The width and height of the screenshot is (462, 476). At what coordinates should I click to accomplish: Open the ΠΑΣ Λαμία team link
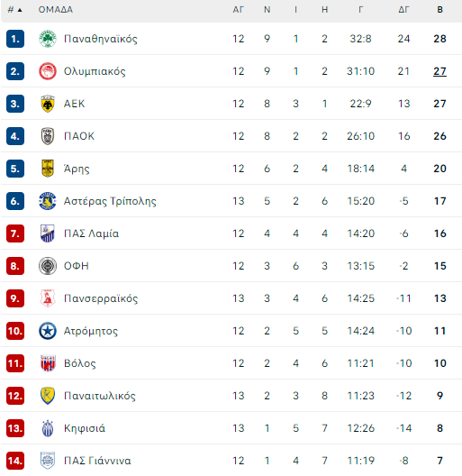[91, 233]
